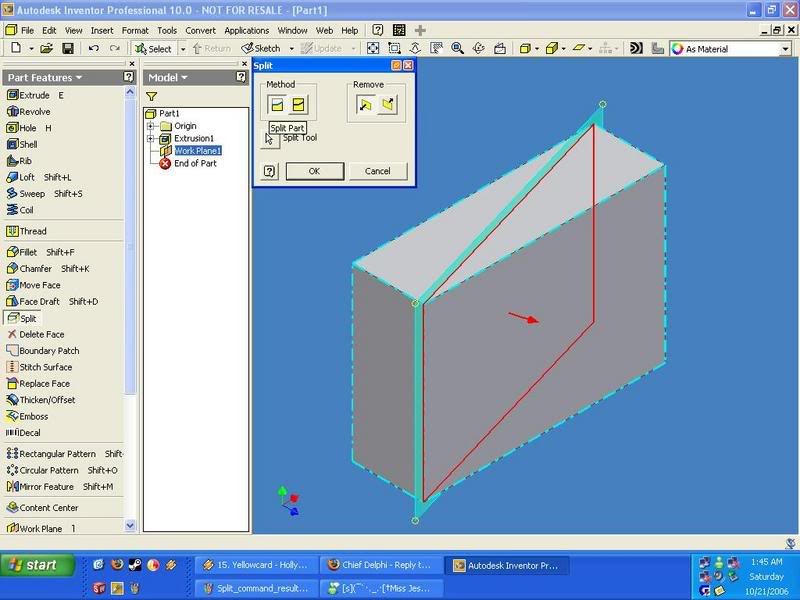The width and height of the screenshot is (800, 600).
Task: Open the Part Features panel dropdown
Action: point(77,77)
